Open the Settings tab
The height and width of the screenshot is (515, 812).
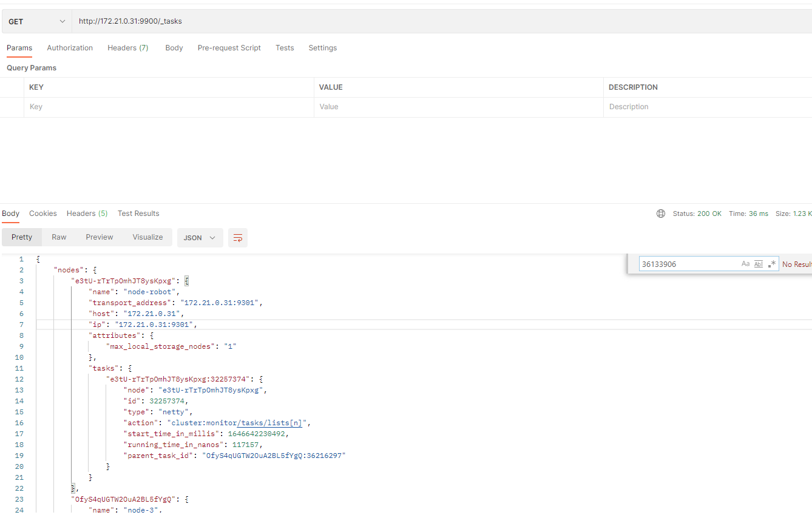tap(323, 48)
